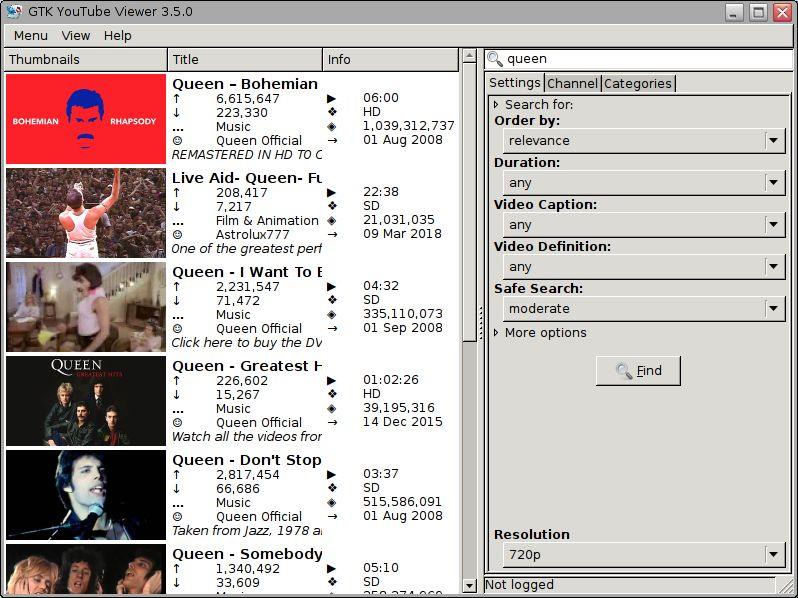Click the search field containing 'queen'
The height and width of the screenshot is (598, 798).
(639, 59)
